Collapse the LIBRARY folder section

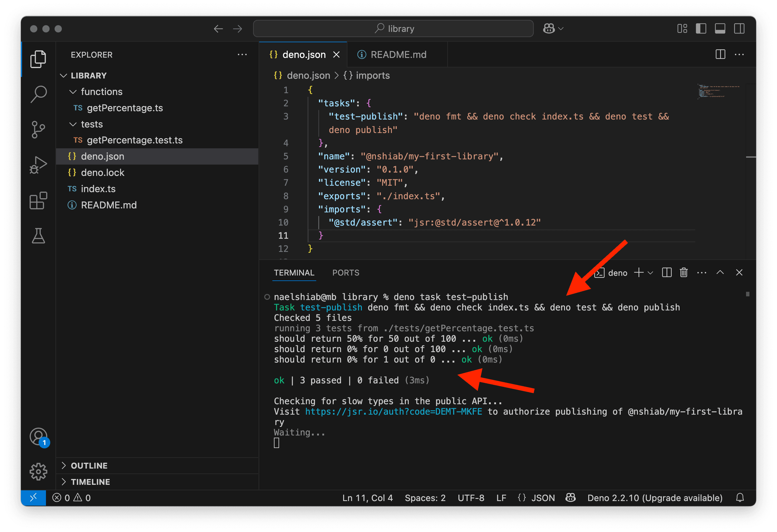coord(63,76)
